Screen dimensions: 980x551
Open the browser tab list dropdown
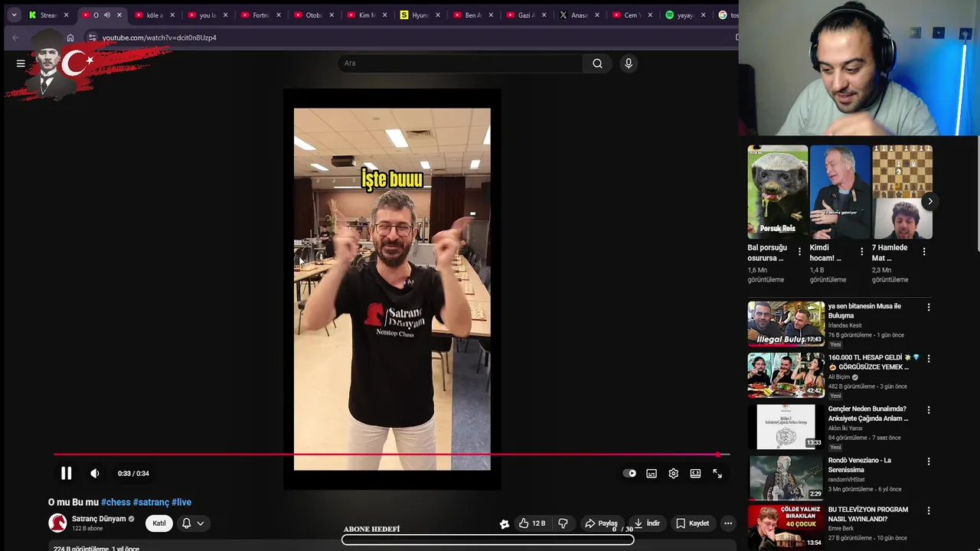[x=14, y=15]
